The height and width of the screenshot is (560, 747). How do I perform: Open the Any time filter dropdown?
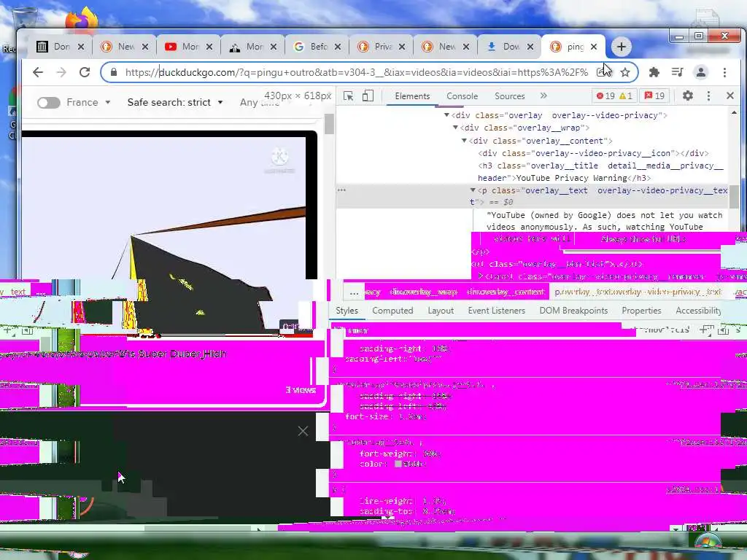[x=260, y=102]
